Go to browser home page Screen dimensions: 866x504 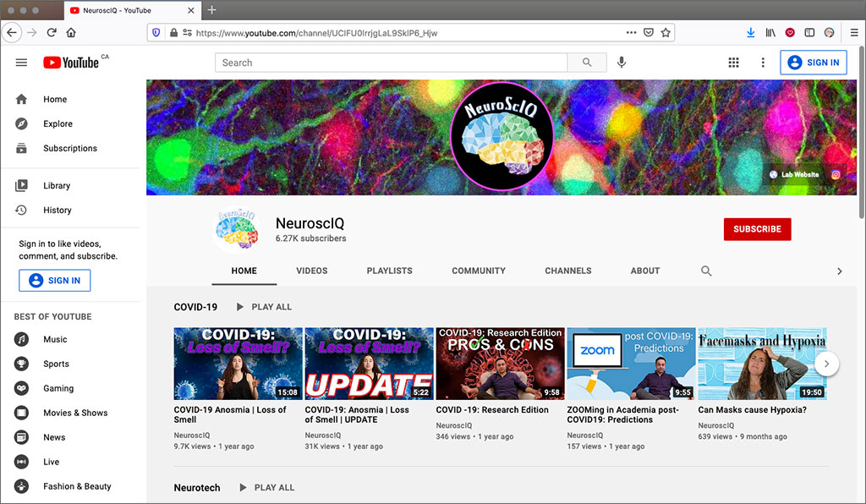pyautogui.click(x=71, y=33)
